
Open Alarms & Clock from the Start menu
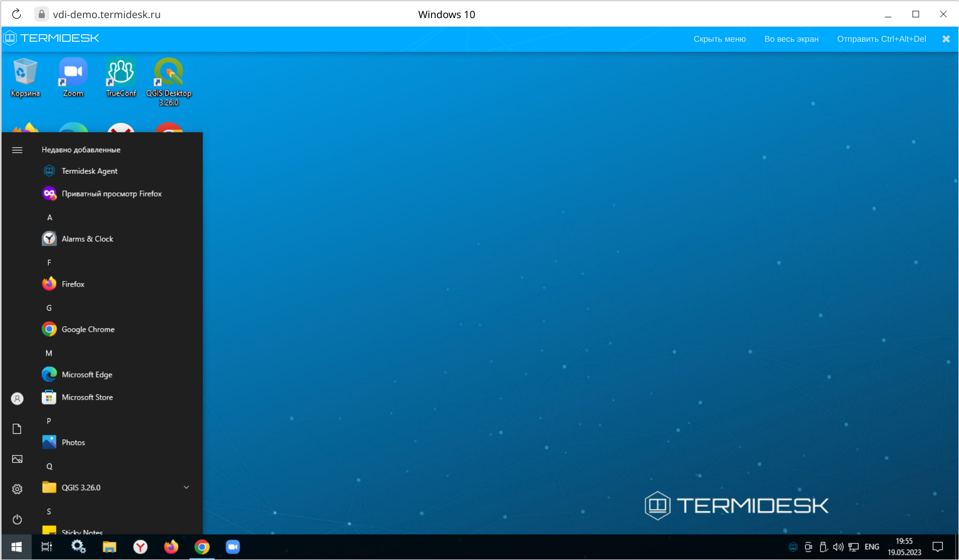tap(87, 239)
